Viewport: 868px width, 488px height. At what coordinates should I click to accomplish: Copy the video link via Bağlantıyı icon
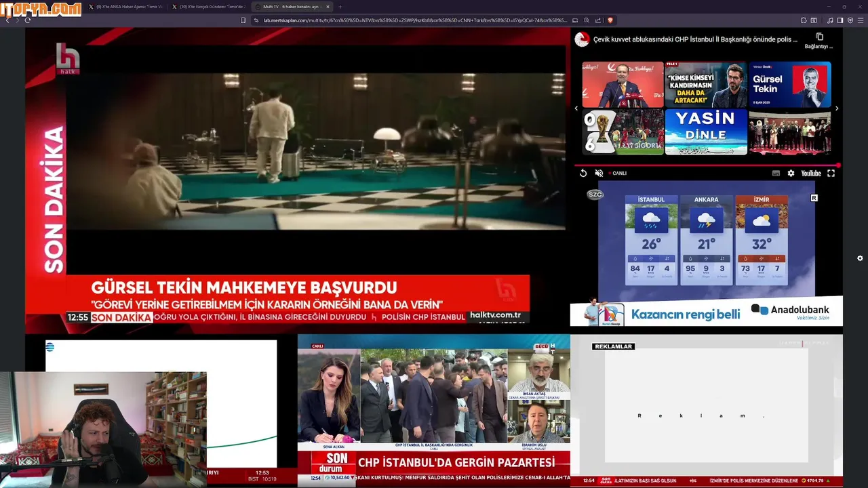tap(818, 41)
